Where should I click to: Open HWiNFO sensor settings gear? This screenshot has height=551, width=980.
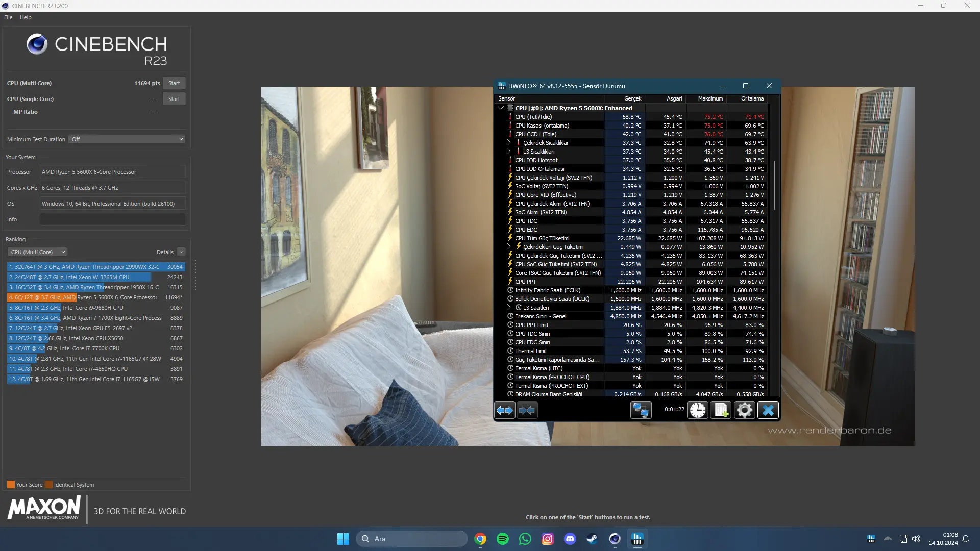point(745,410)
